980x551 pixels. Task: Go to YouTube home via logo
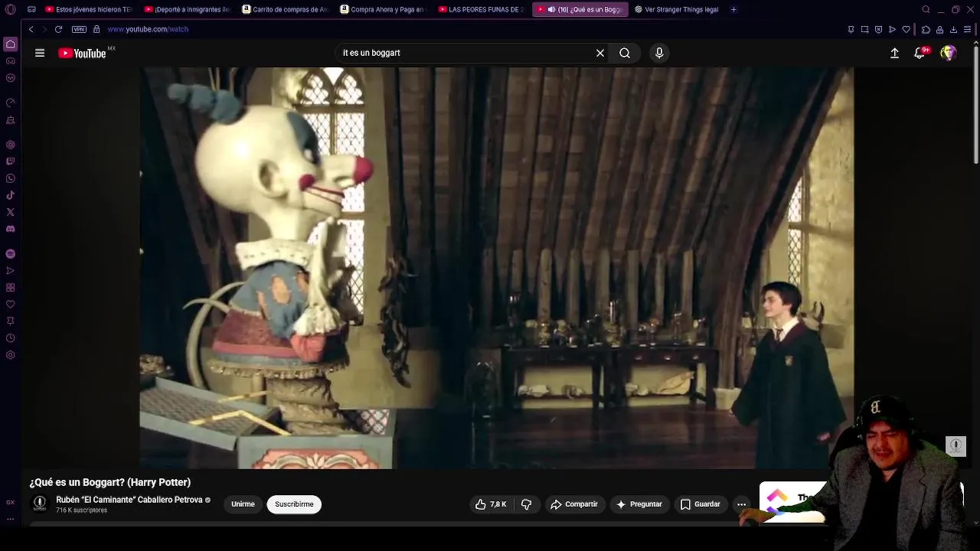[83, 53]
